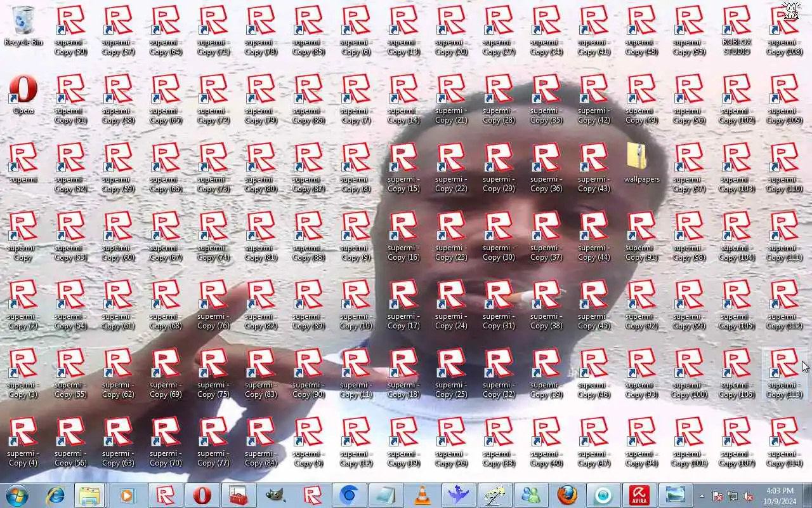812x508 pixels.
Task: Select the ROBLOX STUDIO desktop shortcut
Action: point(737,30)
